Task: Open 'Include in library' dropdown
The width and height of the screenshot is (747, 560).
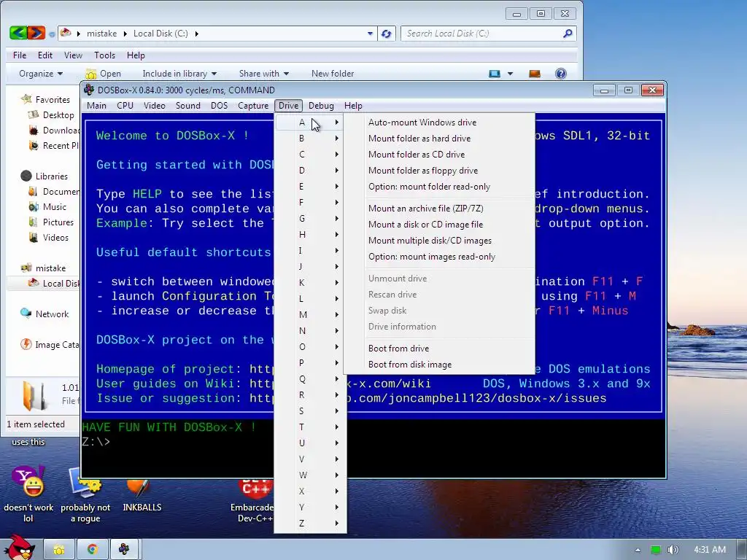Action: pyautogui.click(x=179, y=74)
